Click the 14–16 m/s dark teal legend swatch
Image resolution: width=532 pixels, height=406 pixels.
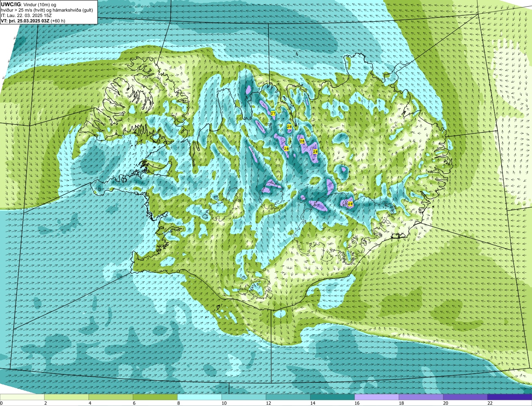[332, 397]
